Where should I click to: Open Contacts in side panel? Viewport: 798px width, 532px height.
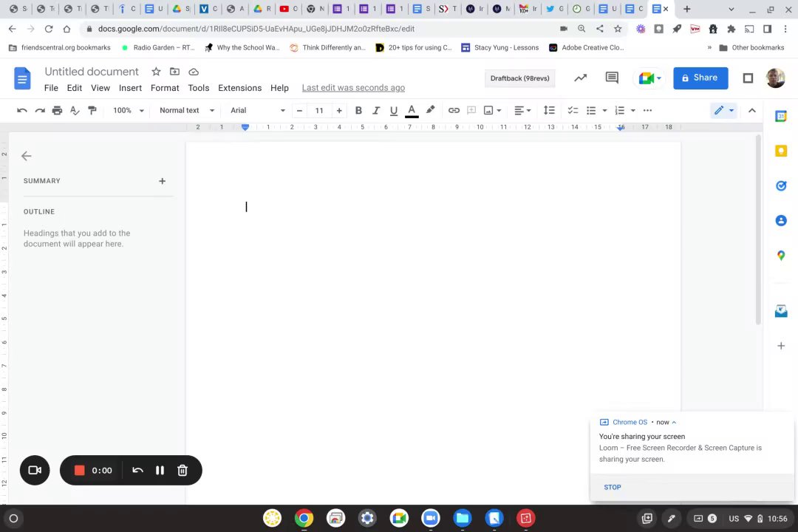781,220
